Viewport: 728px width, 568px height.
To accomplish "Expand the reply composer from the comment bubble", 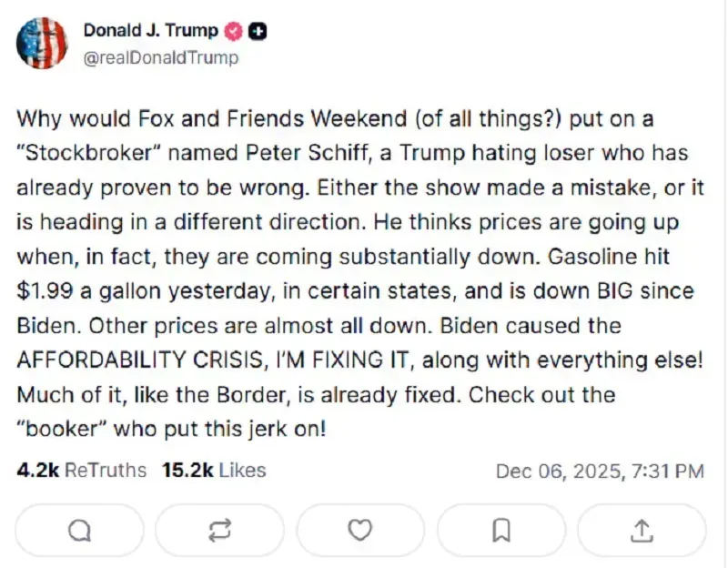I will click(x=82, y=529).
